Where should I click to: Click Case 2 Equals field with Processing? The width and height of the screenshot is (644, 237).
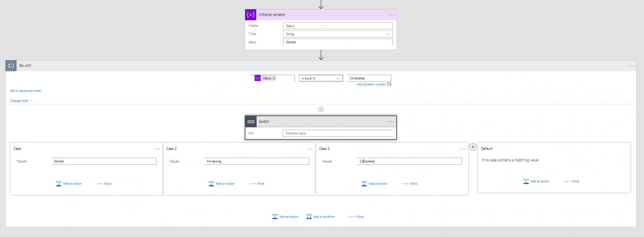point(257,161)
